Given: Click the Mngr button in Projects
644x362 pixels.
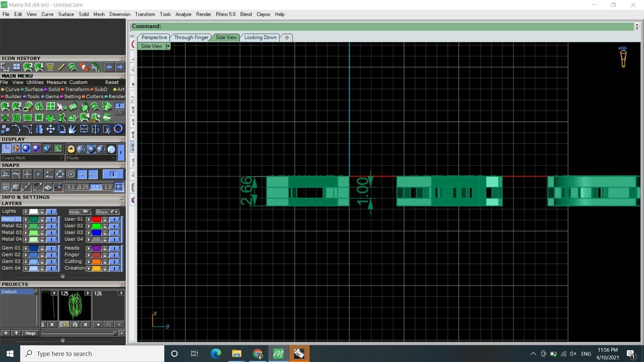Looking at the screenshot, I should tap(30, 333).
